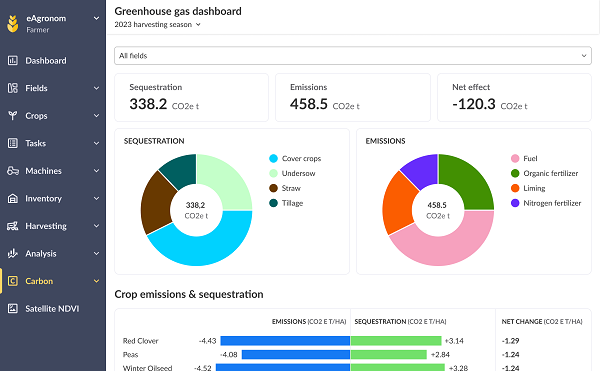This screenshot has height=371, width=600.
Task: Select the Crops sprout icon
Action: [13, 116]
